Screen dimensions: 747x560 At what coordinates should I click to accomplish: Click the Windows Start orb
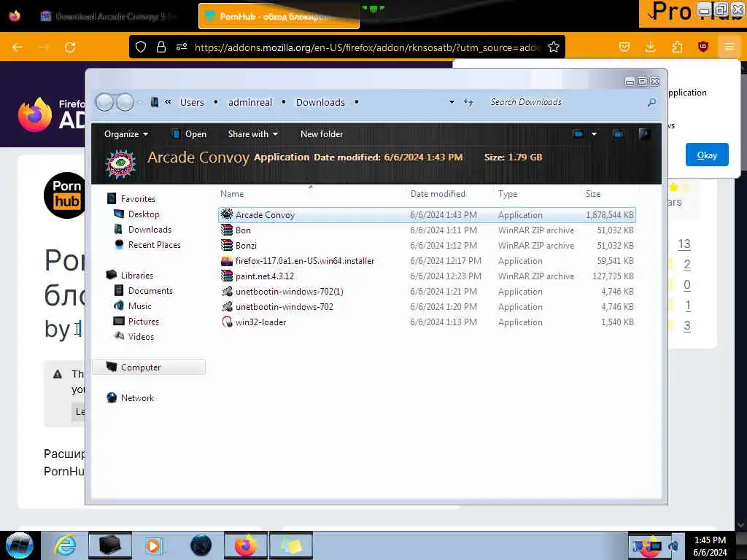(x=20, y=545)
